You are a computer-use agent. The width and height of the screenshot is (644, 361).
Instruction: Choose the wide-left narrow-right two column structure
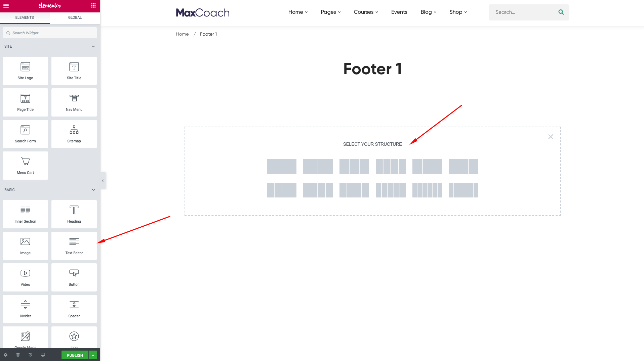coord(464,167)
